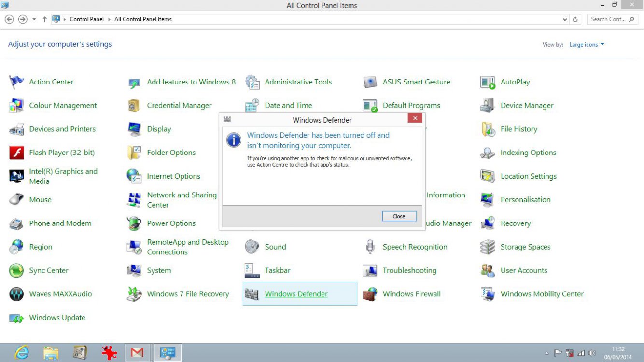The width and height of the screenshot is (644, 362).
Task: Click Control Panel in the address breadcrumb
Action: [x=87, y=19]
